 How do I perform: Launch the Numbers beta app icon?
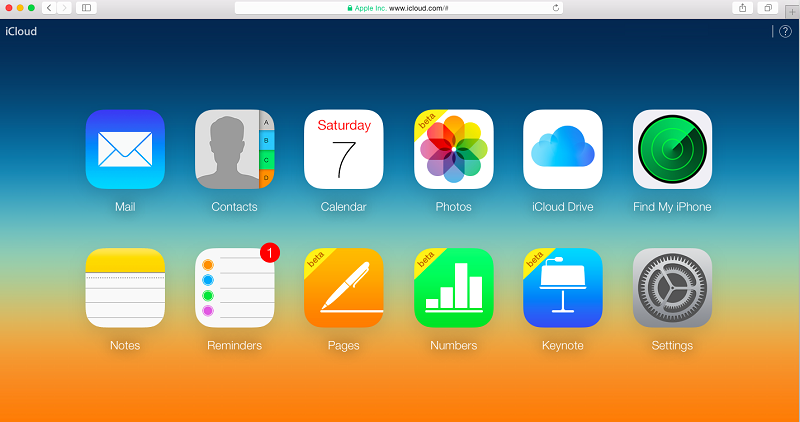pos(454,288)
